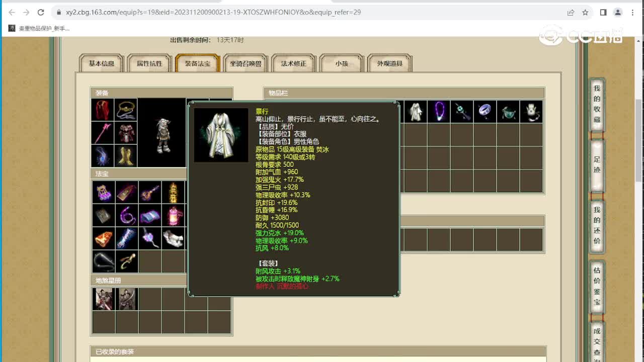Select the blue glowing orb equipment icon
This screenshot has width=644, height=362.
(x=103, y=156)
